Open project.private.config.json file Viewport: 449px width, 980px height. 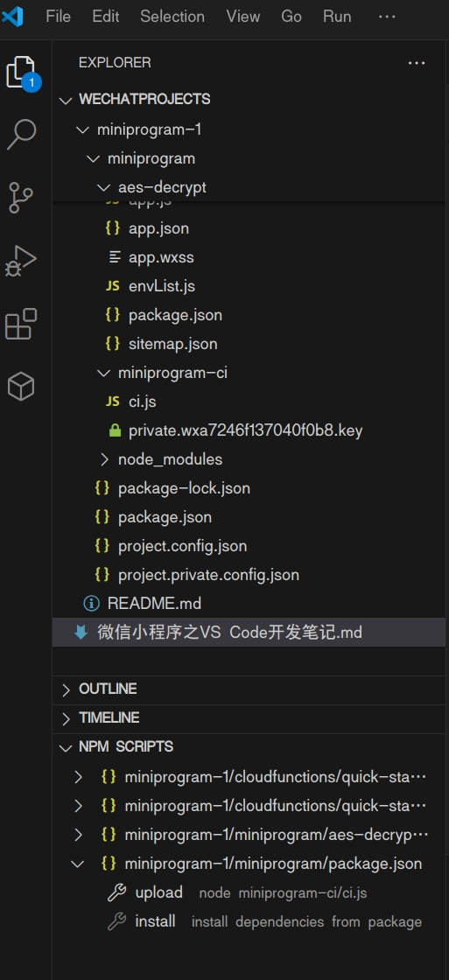point(209,574)
